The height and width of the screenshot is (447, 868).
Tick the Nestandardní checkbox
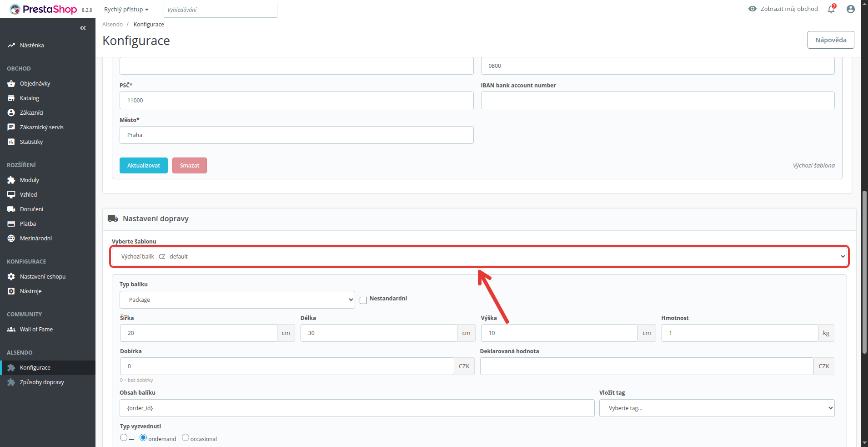363,300
